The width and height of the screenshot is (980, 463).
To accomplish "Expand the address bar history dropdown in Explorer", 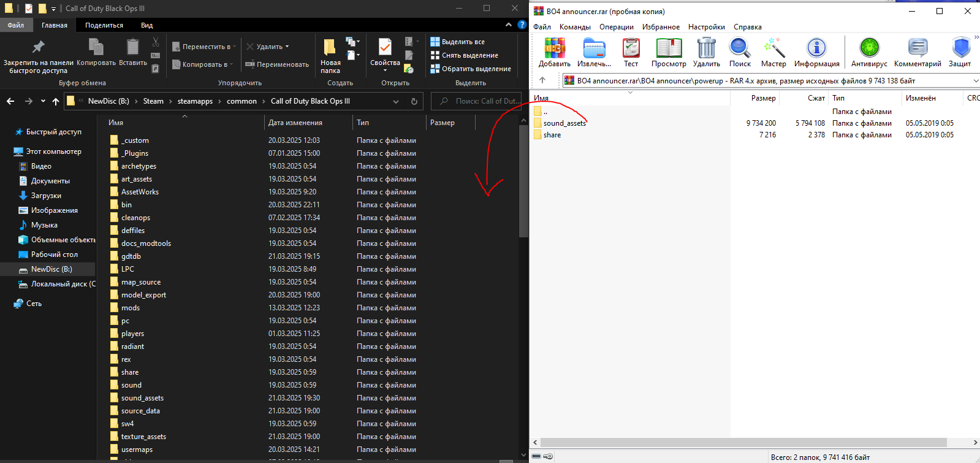I will pyautogui.click(x=396, y=101).
